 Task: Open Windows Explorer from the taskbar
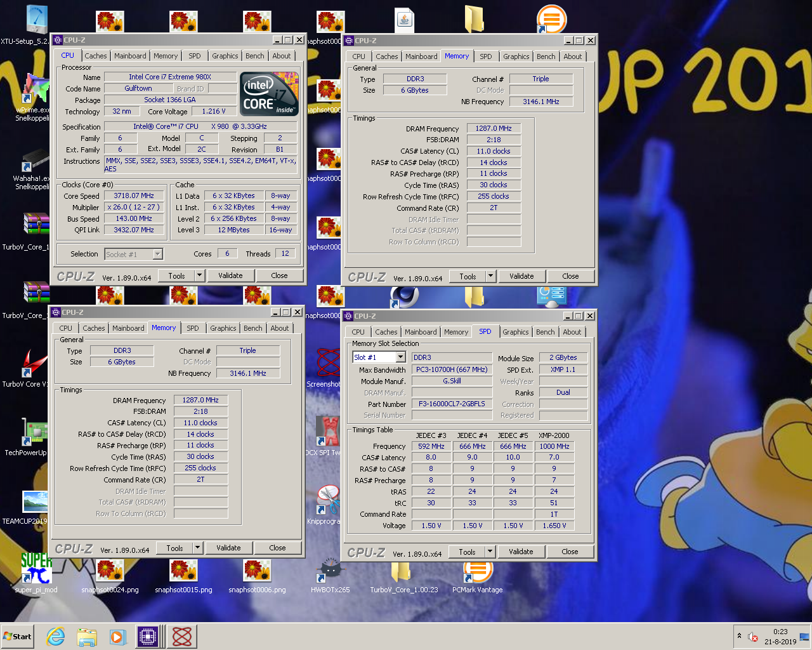pos(87,637)
